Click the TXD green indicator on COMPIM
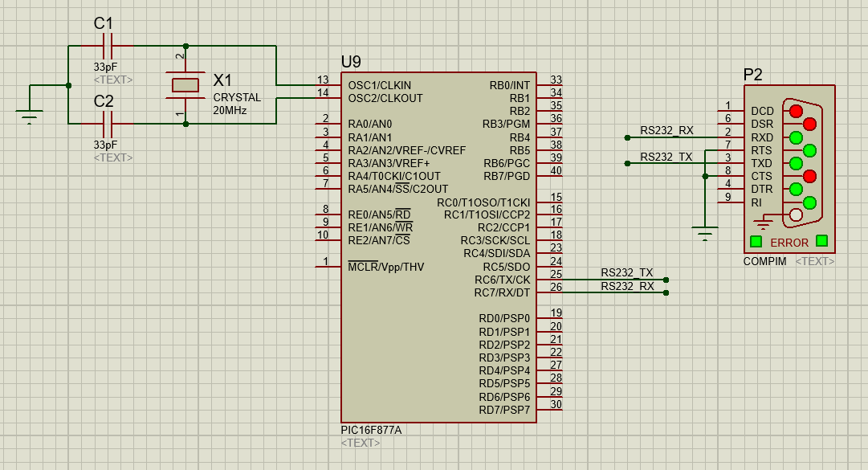This screenshot has width=868, height=470. tap(796, 163)
